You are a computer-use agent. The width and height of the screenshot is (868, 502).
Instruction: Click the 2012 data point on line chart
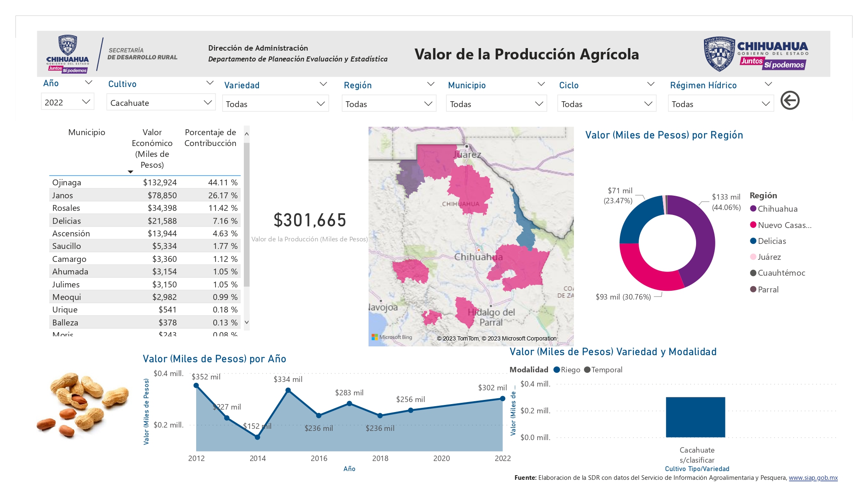196,386
